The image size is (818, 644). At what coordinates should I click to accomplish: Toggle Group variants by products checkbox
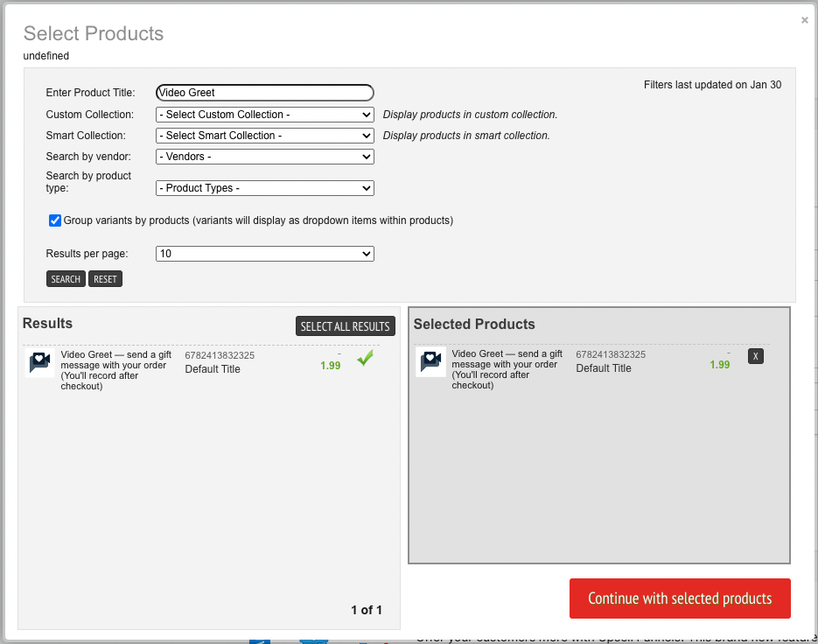[x=55, y=220]
